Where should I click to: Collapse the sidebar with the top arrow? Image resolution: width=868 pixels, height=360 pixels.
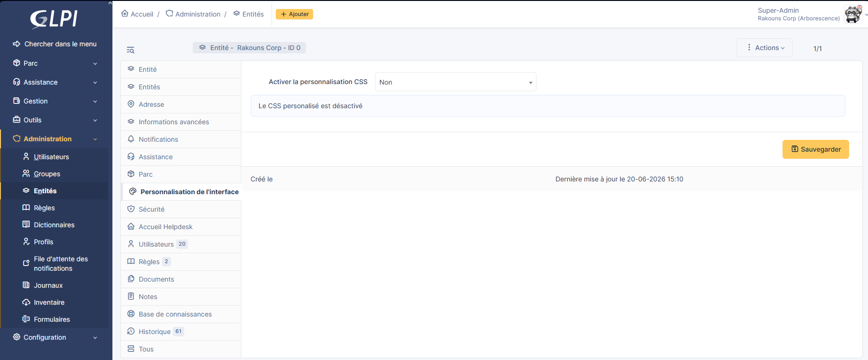point(110,3)
